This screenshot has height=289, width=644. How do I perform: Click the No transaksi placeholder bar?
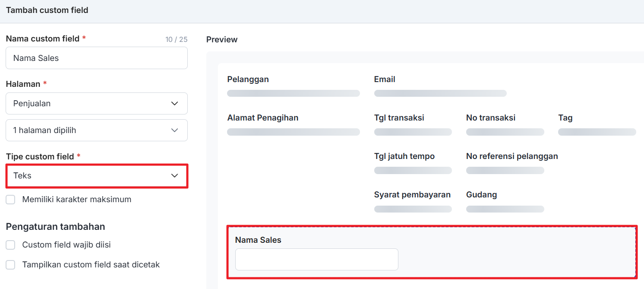click(x=505, y=132)
